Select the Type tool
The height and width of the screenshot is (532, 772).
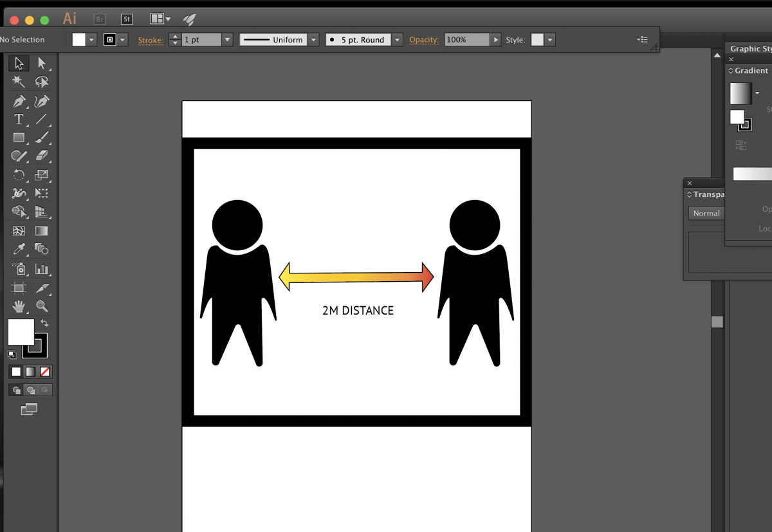coord(19,120)
